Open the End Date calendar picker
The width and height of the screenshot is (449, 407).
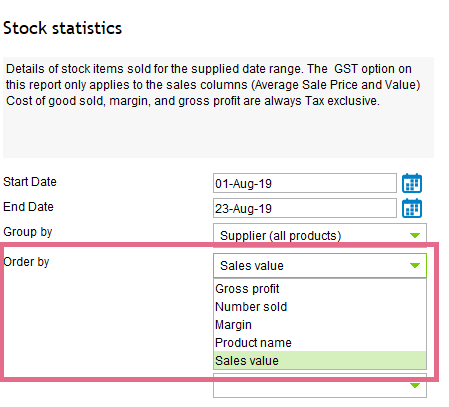pyautogui.click(x=412, y=208)
